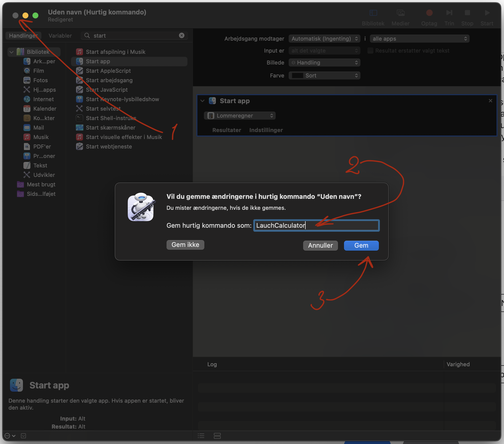Open the Billede Handling dropdown
The image size is (504, 444).
pyautogui.click(x=324, y=63)
